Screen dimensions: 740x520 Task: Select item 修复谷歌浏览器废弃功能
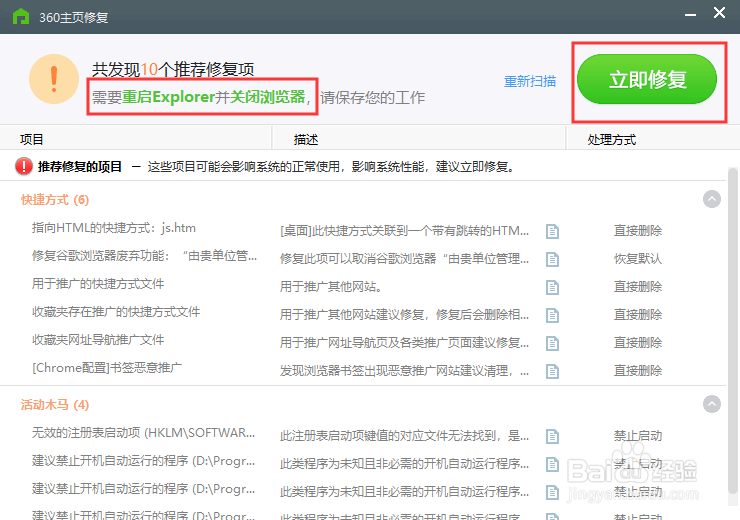point(144,256)
